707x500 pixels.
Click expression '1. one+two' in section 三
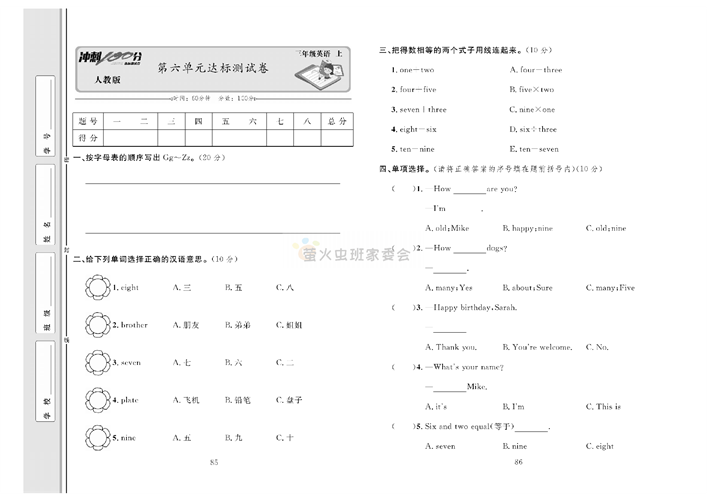[x=413, y=70]
